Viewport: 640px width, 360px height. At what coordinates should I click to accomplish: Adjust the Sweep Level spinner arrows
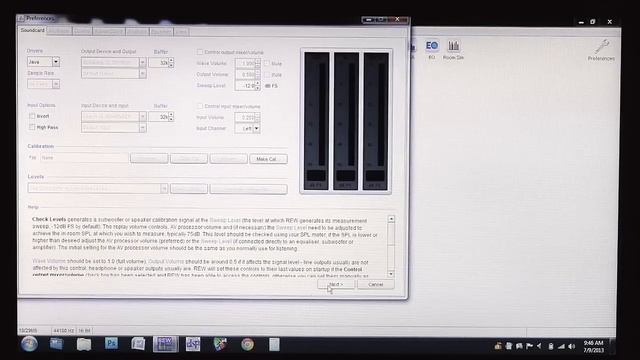click(258, 85)
